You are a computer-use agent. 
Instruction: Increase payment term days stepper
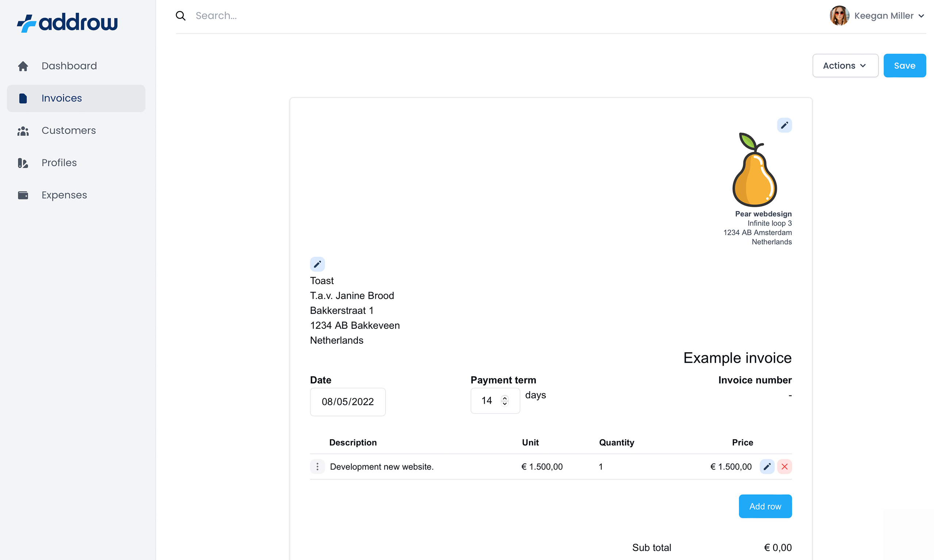coord(505,398)
